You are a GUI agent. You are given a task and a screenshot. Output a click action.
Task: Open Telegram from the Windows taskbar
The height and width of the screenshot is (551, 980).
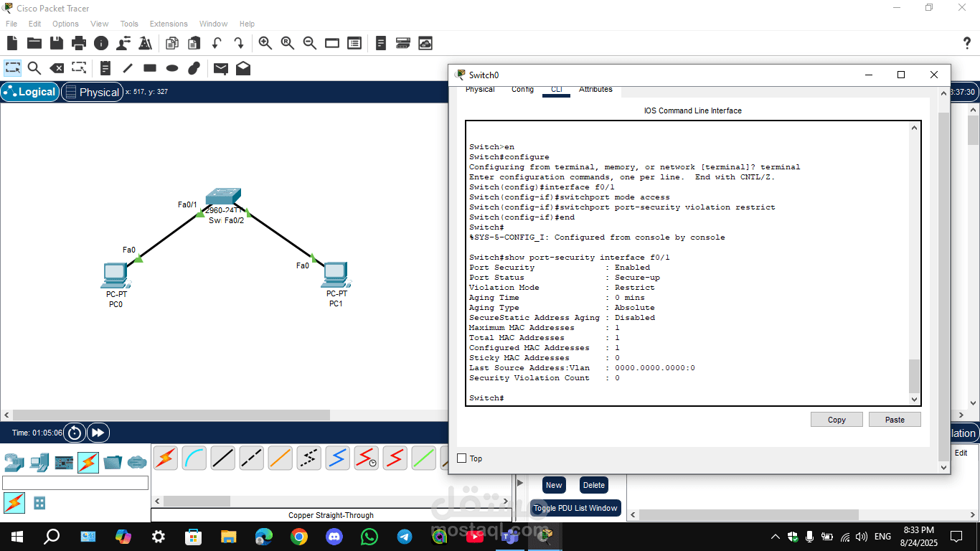405,536
